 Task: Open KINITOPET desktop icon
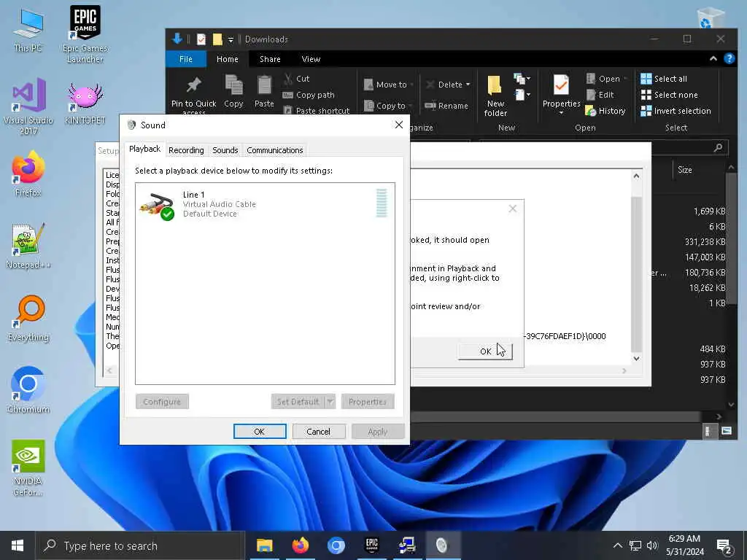point(85,104)
